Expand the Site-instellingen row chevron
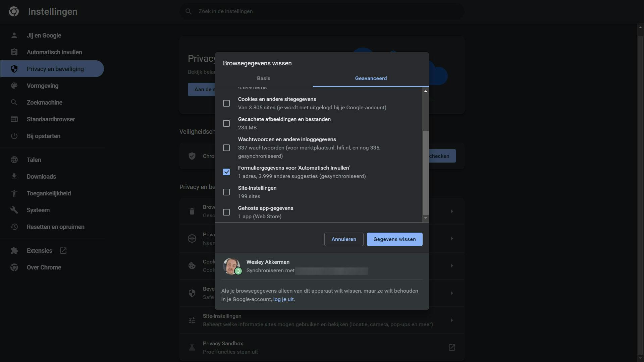 (x=452, y=320)
